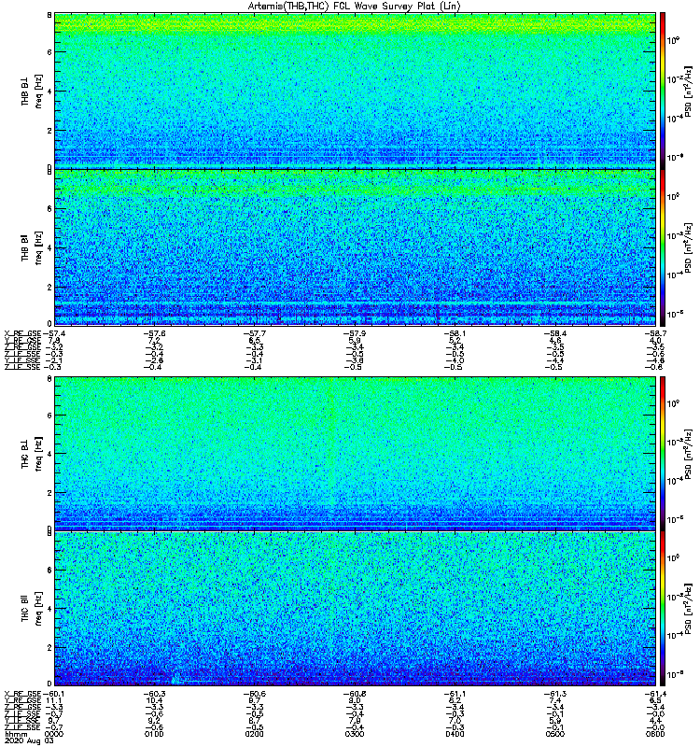Click the X_RE_GSE value '-61.1'
This screenshot has width=700, height=747.
point(455,694)
